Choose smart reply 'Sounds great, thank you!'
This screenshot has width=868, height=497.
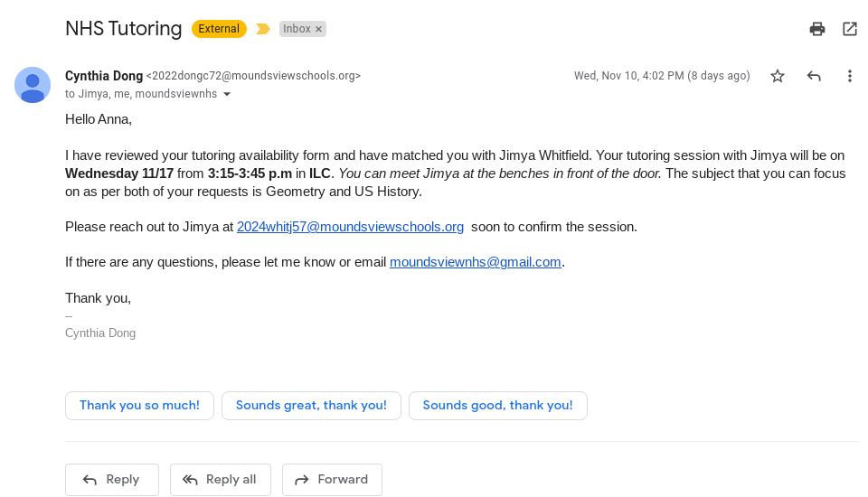coord(311,406)
